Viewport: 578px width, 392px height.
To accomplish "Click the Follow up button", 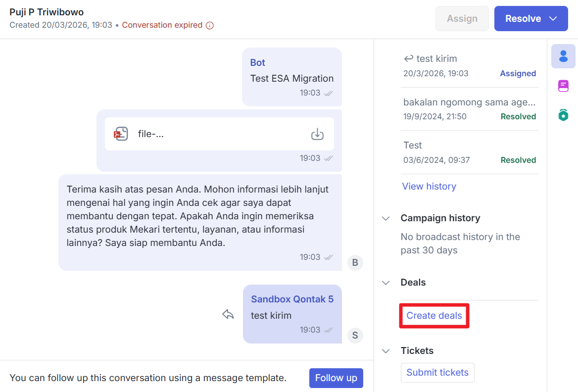I will (x=336, y=378).
